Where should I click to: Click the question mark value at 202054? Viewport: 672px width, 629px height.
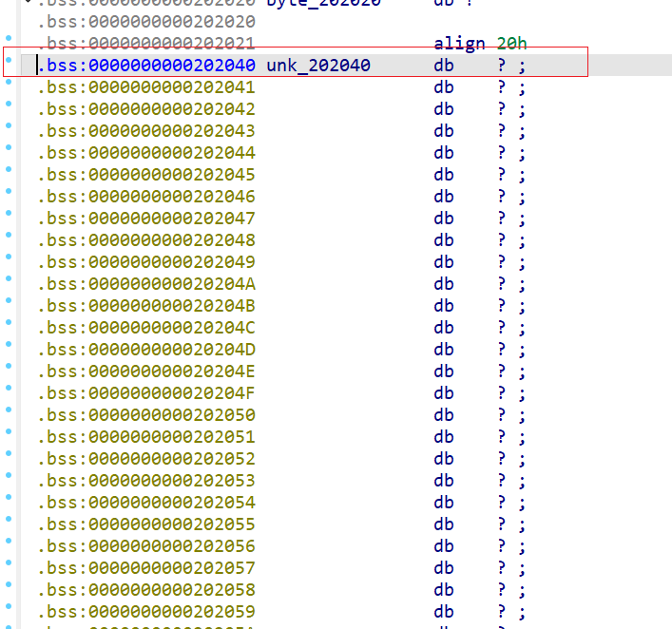(x=501, y=503)
